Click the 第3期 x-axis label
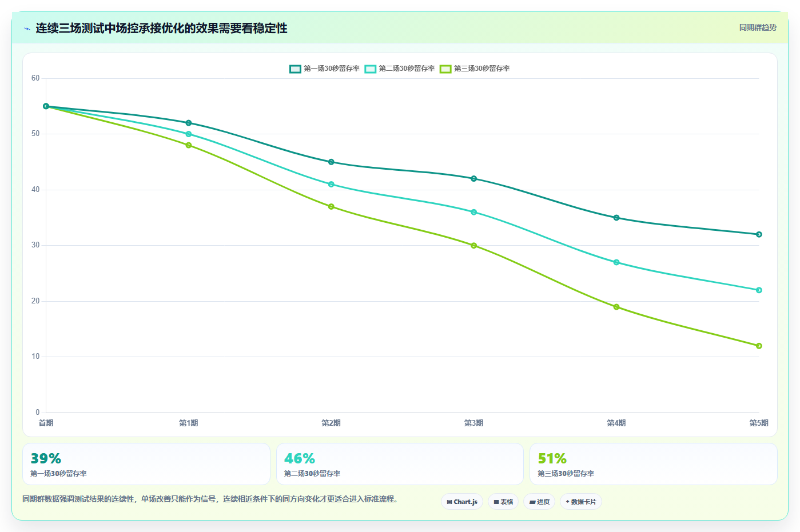Screen dimensions: 800x532 (x=474, y=423)
